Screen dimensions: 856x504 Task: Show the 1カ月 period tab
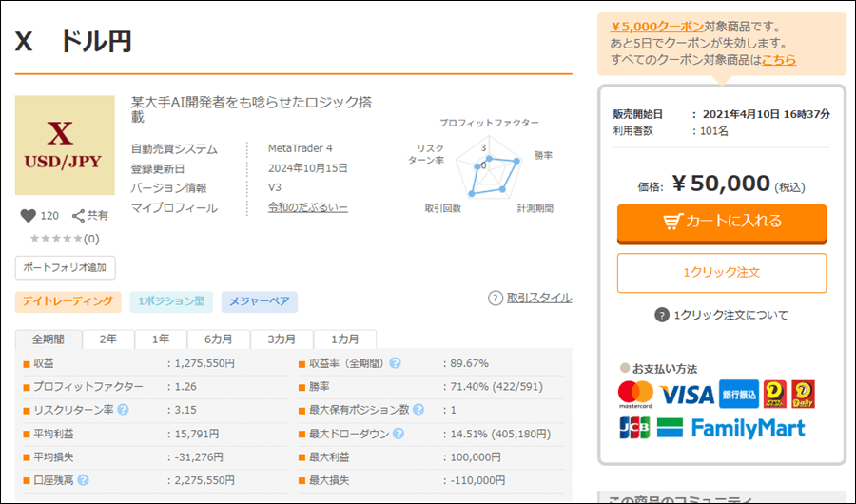[345, 339]
